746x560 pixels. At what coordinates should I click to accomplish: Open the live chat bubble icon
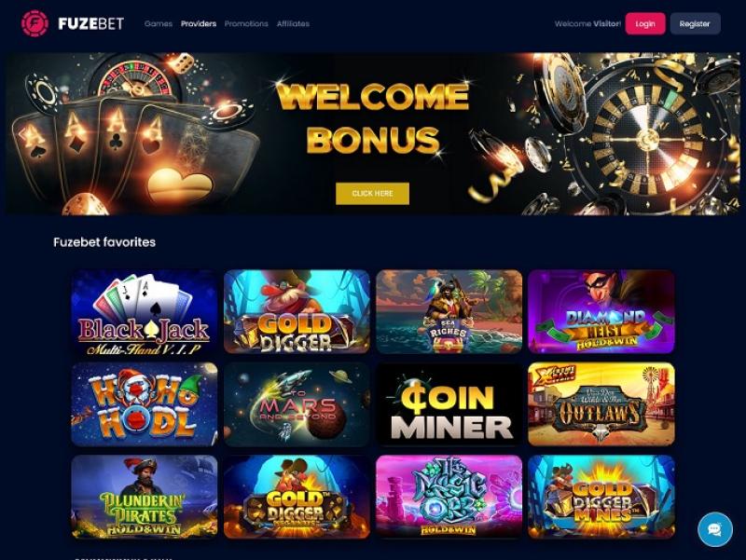(x=714, y=529)
